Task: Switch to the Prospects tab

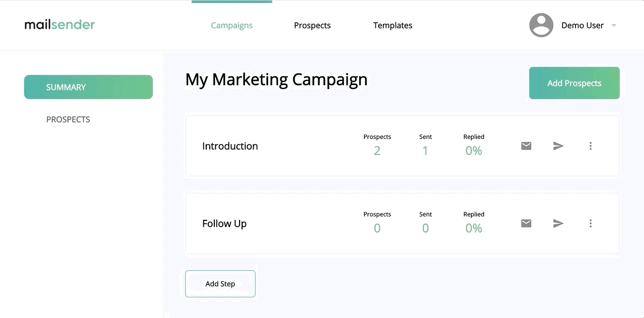Action: [x=312, y=25]
